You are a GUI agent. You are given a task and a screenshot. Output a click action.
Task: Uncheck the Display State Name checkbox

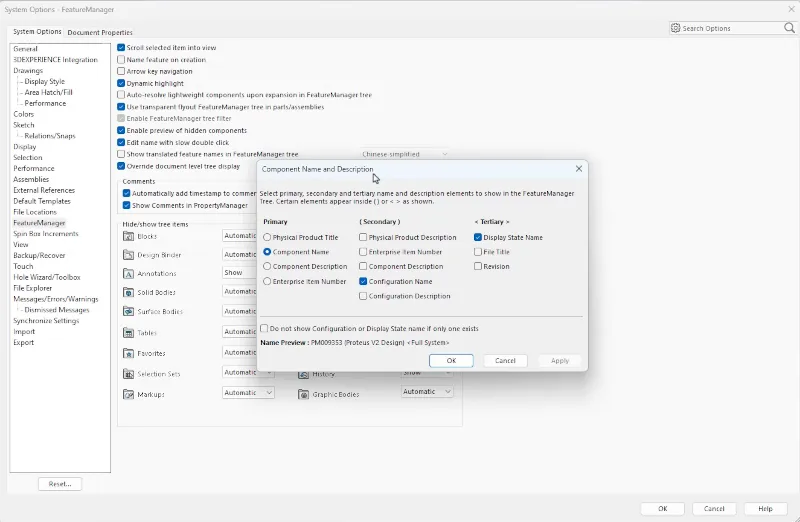tap(478, 237)
